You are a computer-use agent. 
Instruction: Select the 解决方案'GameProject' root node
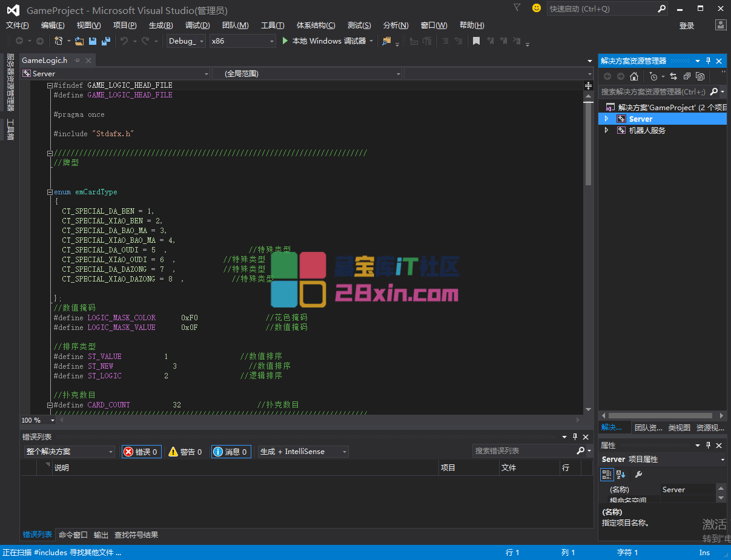pos(666,107)
